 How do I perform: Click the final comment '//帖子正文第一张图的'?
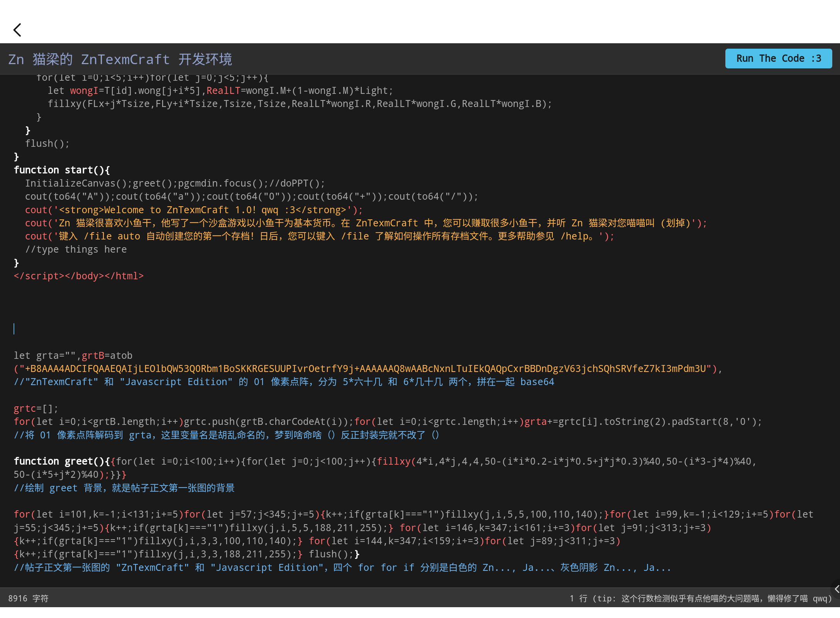tap(342, 568)
